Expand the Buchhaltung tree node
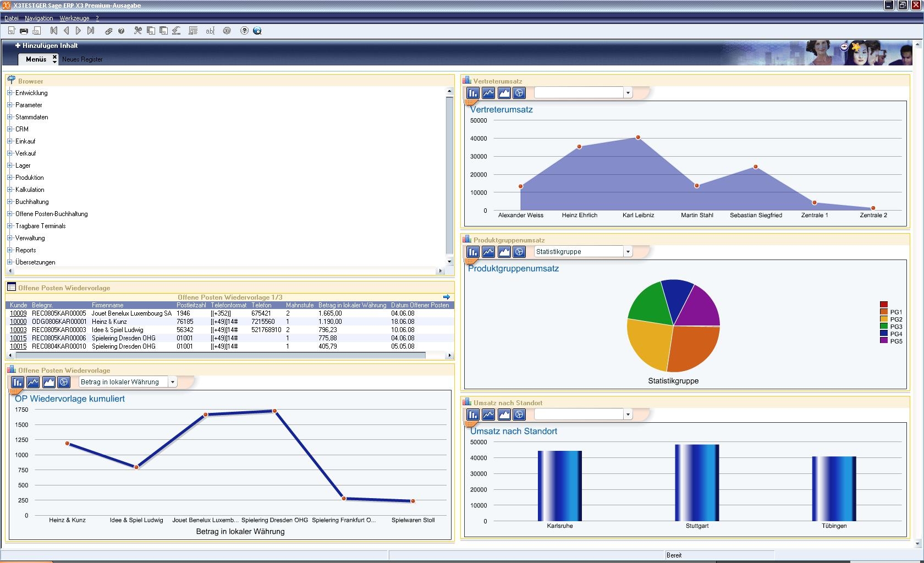 point(10,202)
